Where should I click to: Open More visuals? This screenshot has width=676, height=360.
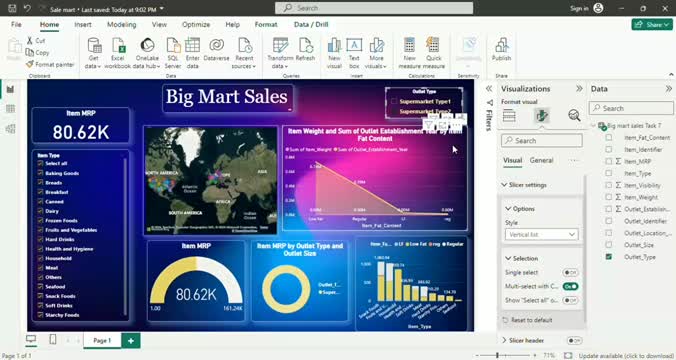[x=376, y=53]
